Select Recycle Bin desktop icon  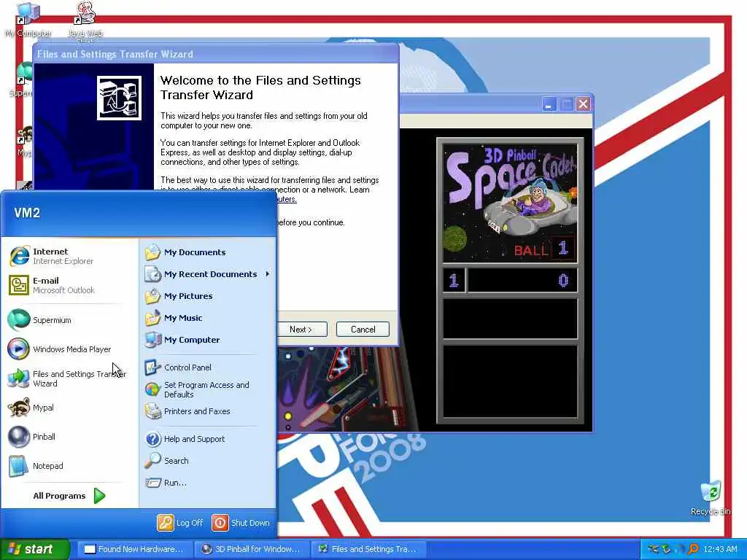coord(711,498)
